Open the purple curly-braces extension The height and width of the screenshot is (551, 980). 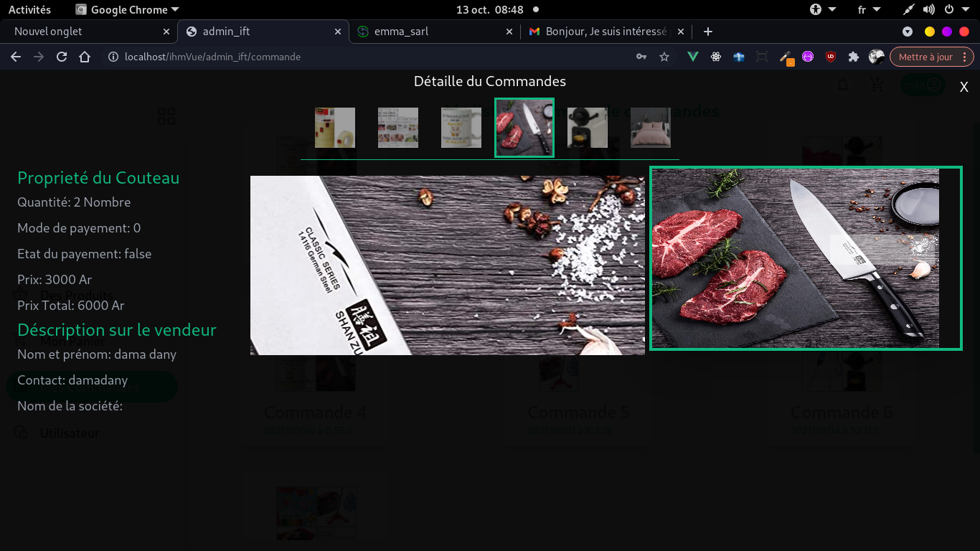pyautogui.click(x=808, y=57)
